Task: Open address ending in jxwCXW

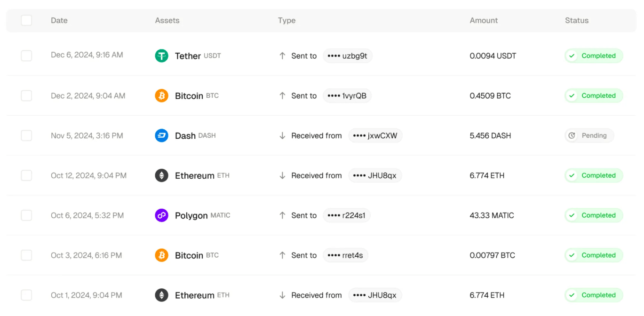Action: tap(375, 135)
